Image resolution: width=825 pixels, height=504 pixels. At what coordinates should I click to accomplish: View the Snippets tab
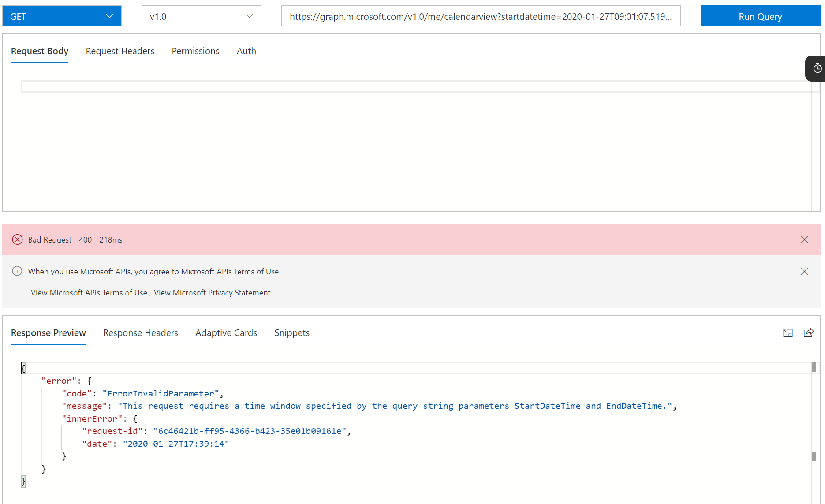tap(291, 333)
